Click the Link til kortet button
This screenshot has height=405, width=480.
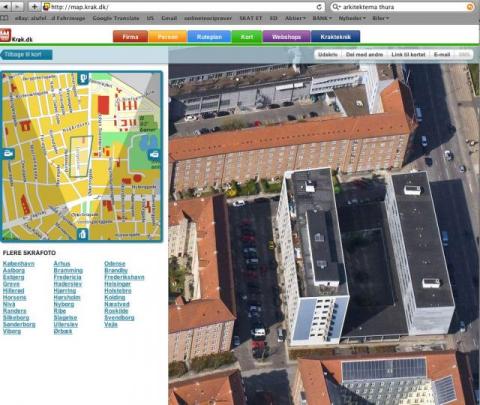[x=408, y=54]
